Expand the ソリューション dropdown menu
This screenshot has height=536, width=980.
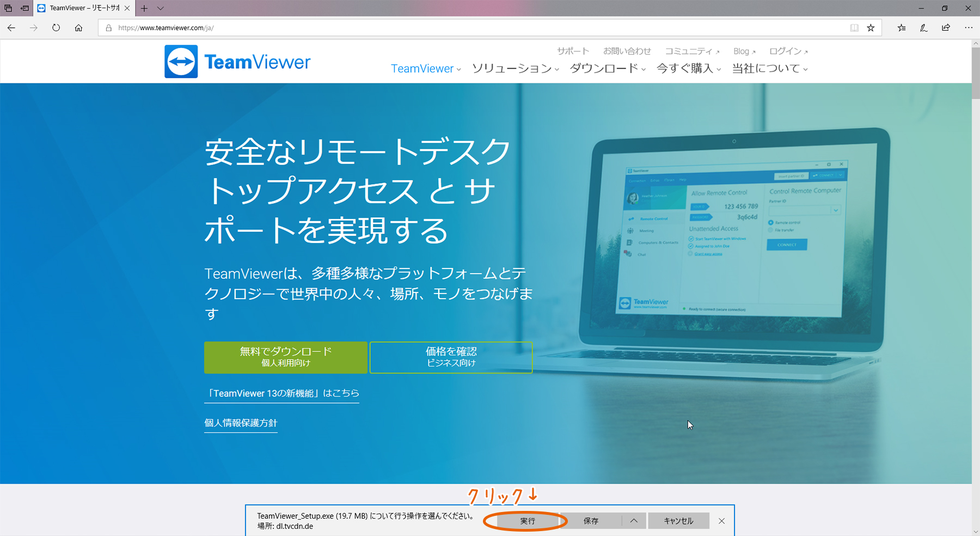514,69
